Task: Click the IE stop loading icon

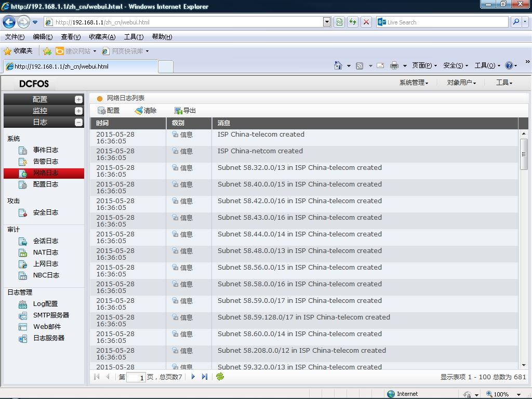Action: coord(366,22)
